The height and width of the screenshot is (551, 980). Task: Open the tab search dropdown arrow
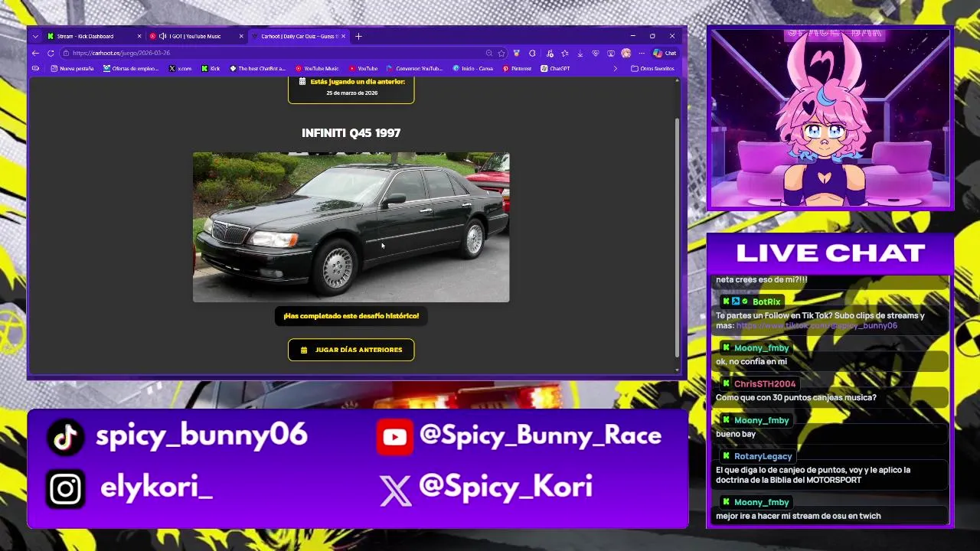pyautogui.click(x=35, y=36)
